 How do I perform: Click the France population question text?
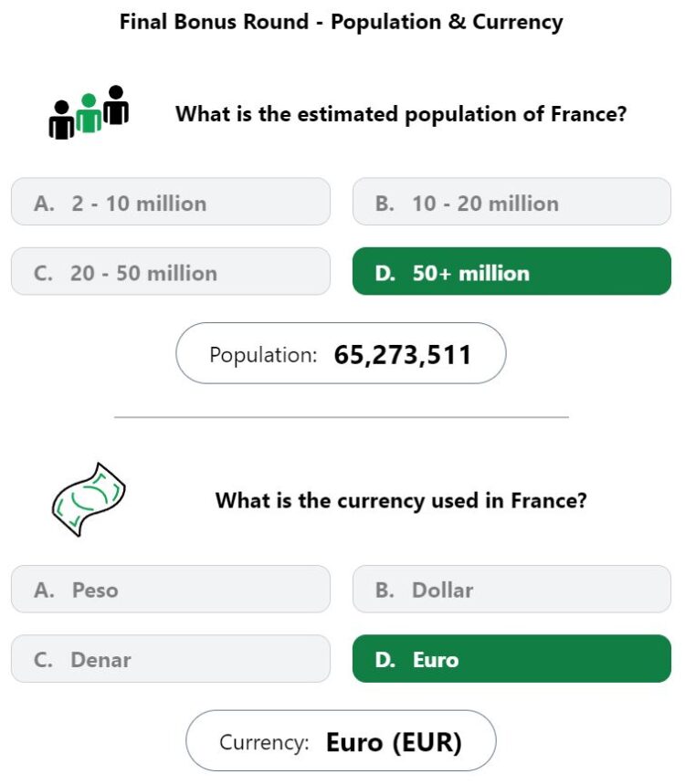(x=401, y=115)
